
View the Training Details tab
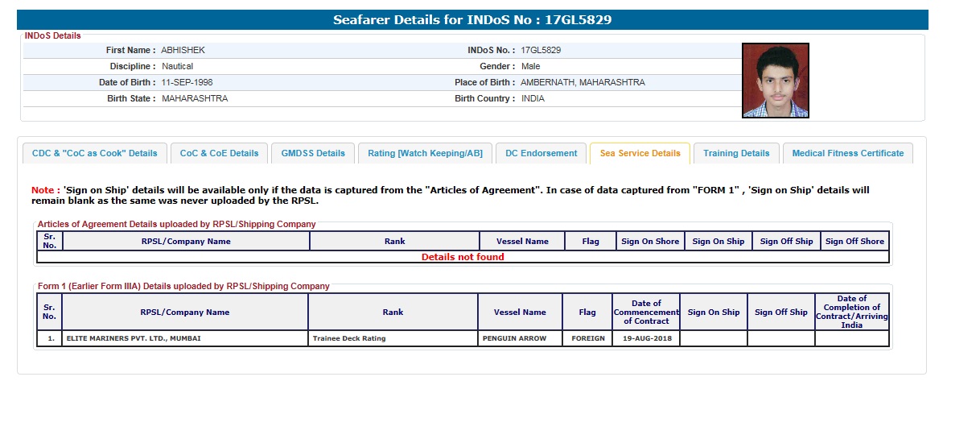coord(736,153)
